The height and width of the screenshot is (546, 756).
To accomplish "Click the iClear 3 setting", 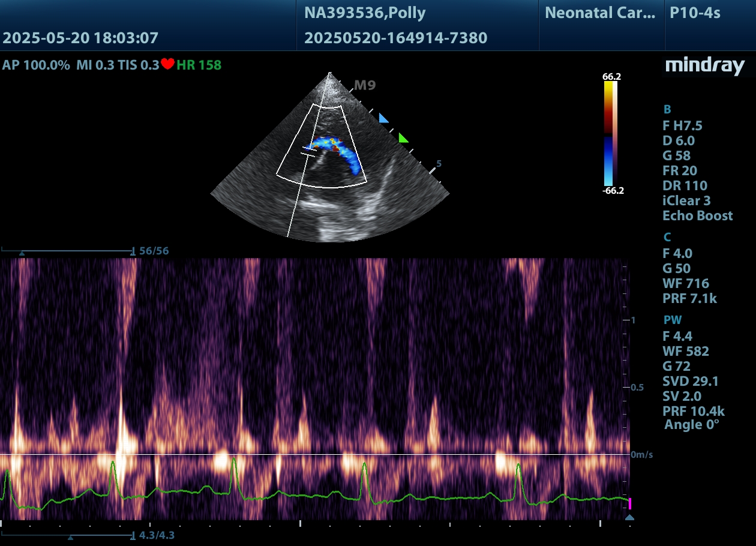I will click(x=688, y=201).
